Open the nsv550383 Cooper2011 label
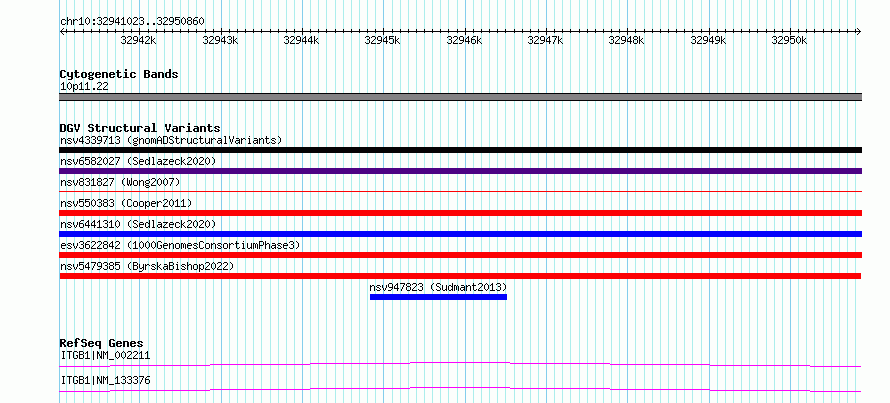 [x=126, y=203]
